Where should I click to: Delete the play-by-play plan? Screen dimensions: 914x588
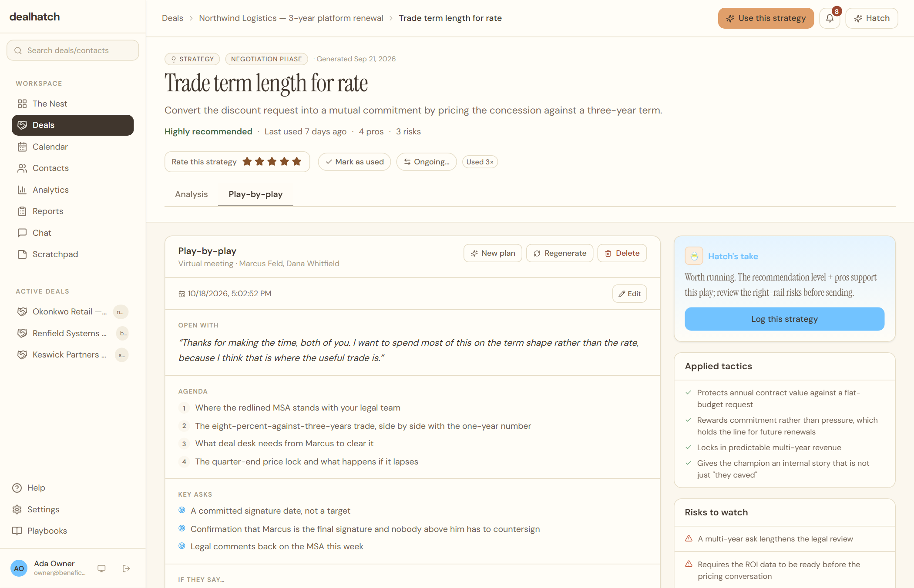(622, 253)
